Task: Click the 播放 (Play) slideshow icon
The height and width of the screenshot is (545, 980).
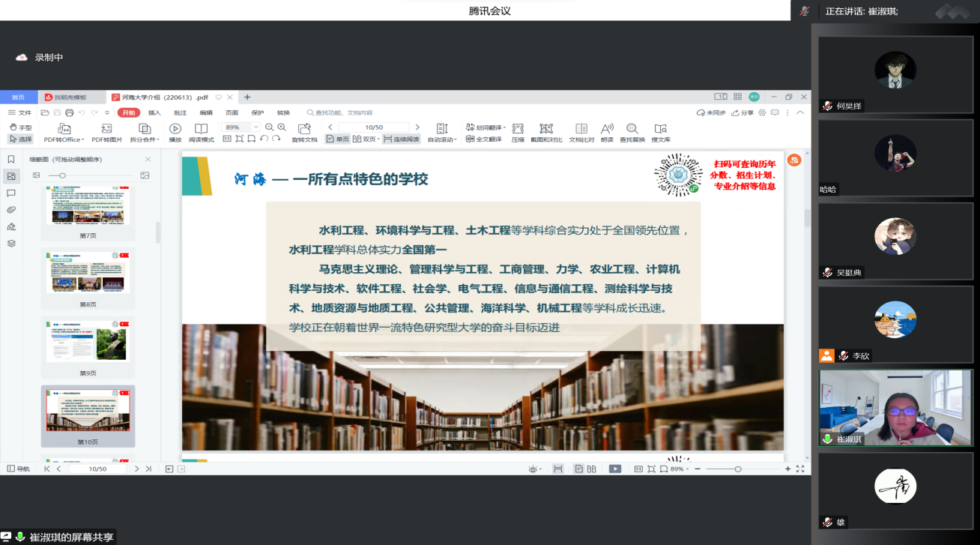Action: coord(175,132)
